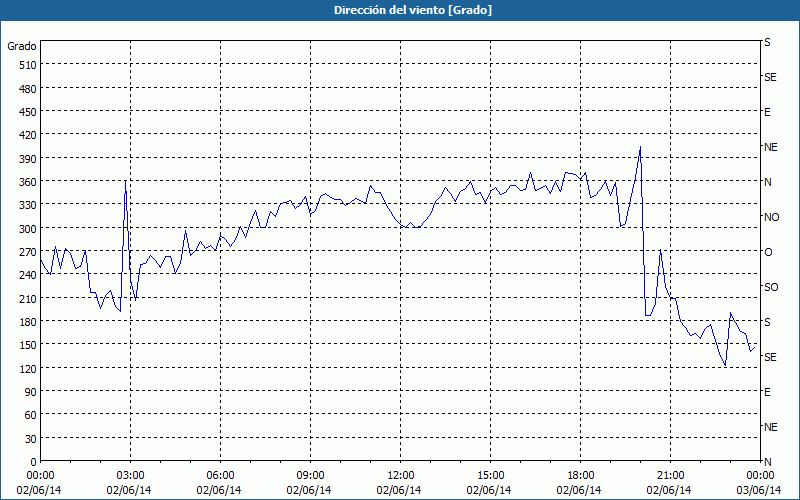Click the "S" compass label beside the 180 gridline
The image size is (800, 500).
point(767,322)
